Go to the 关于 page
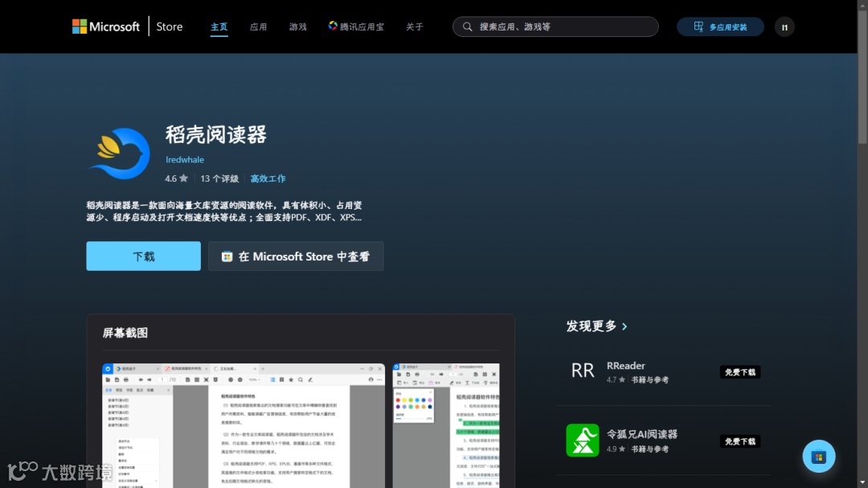This screenshot has height=488, width=868. coord(415,27)
